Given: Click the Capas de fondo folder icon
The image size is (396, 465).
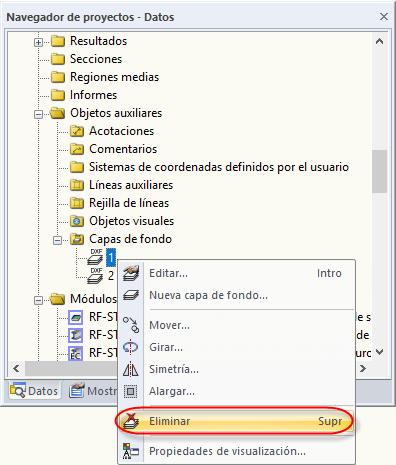Looking at the screenshot, I should pyautogui.click(x=77, y=239).
